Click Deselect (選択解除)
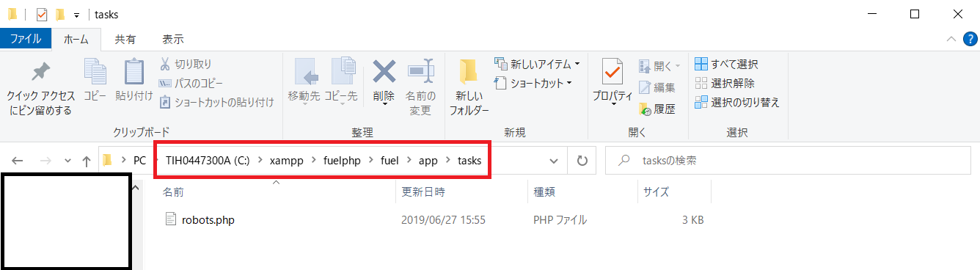 coord(725,83)
